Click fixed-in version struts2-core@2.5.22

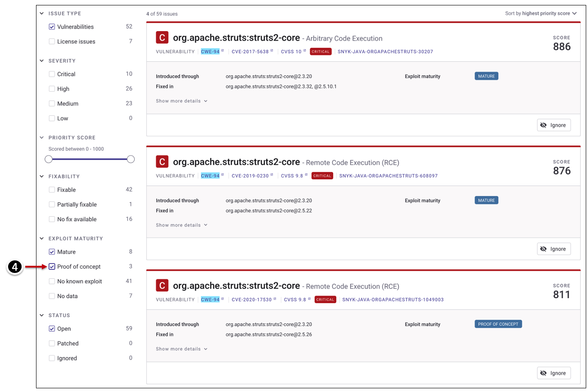[x=269, y=211]
